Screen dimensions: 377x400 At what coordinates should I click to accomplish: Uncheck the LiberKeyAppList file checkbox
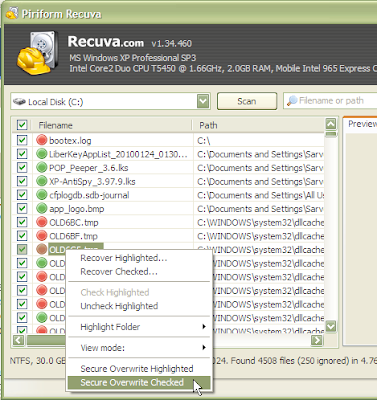(22, 154)
